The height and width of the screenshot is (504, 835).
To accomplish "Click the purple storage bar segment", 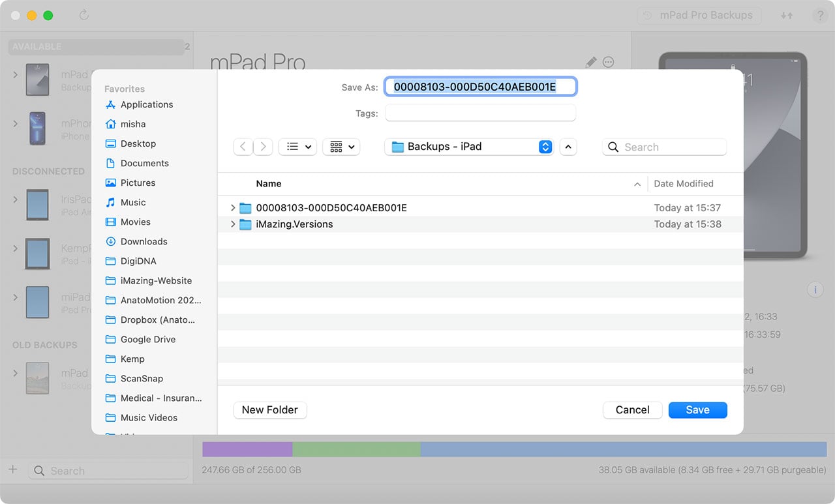I will click(247, 449).
